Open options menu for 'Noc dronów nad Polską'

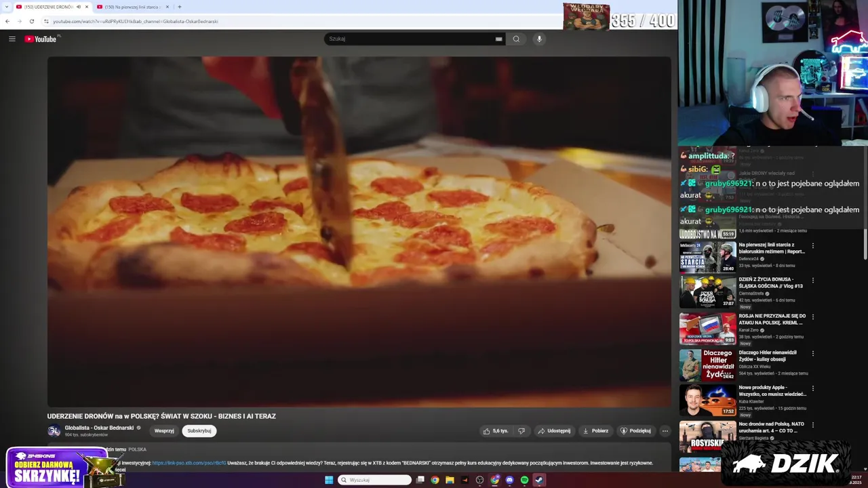(813, 425)
